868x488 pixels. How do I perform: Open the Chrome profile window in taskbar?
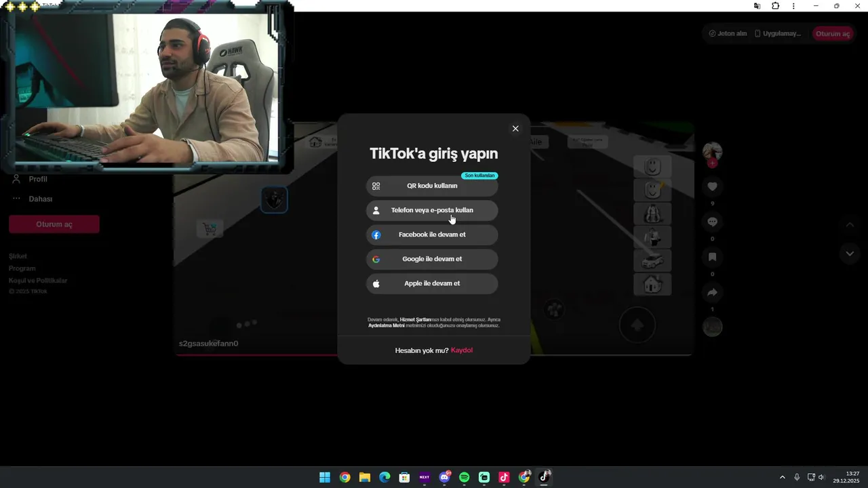click(x=524, y=477)
